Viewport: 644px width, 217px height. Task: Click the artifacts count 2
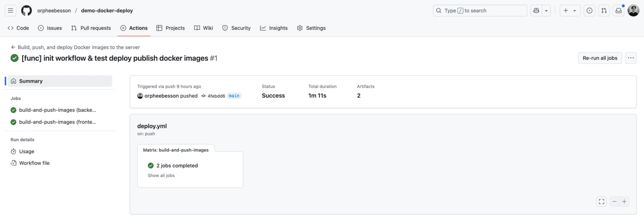[359, 95]
